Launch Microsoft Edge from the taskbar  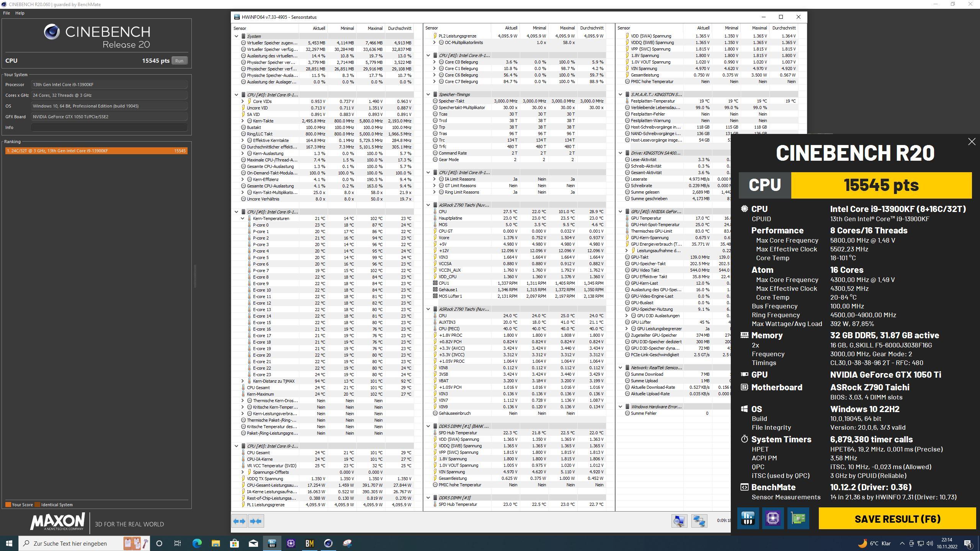[x=197, y=543]
